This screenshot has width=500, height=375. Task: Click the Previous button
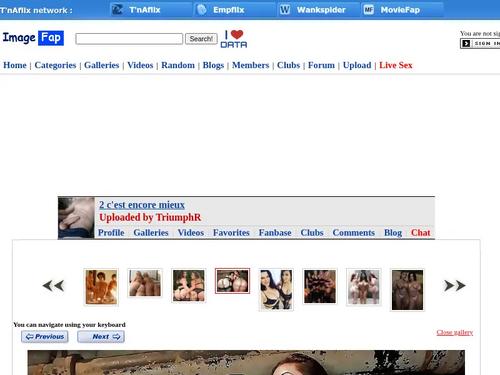[45, 337]
